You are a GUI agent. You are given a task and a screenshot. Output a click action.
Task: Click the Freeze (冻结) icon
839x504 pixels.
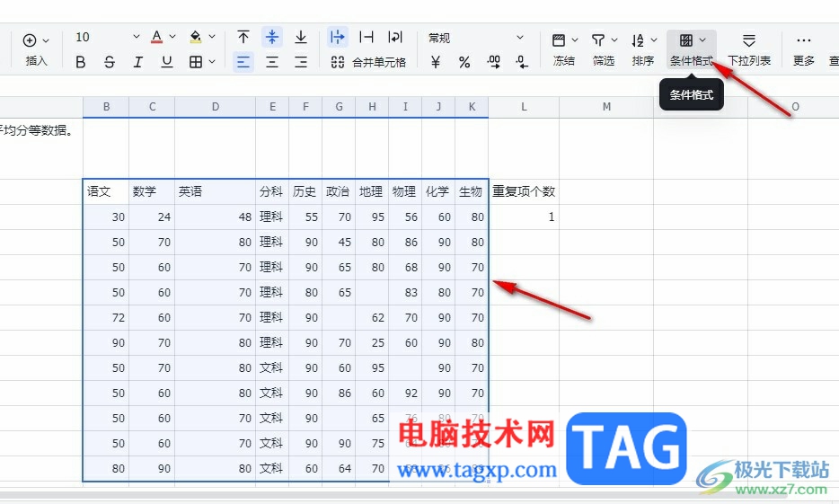point(559,40)
